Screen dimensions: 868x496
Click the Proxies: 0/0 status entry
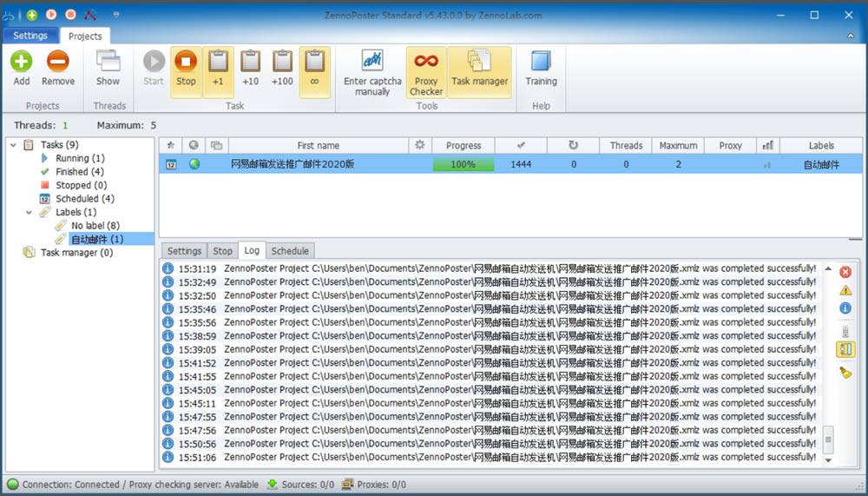(x=373, y=485)
